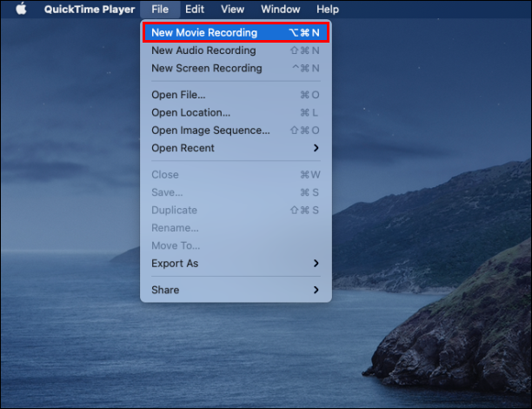Click the dimmed Close menu item

[x=236, y=175]
